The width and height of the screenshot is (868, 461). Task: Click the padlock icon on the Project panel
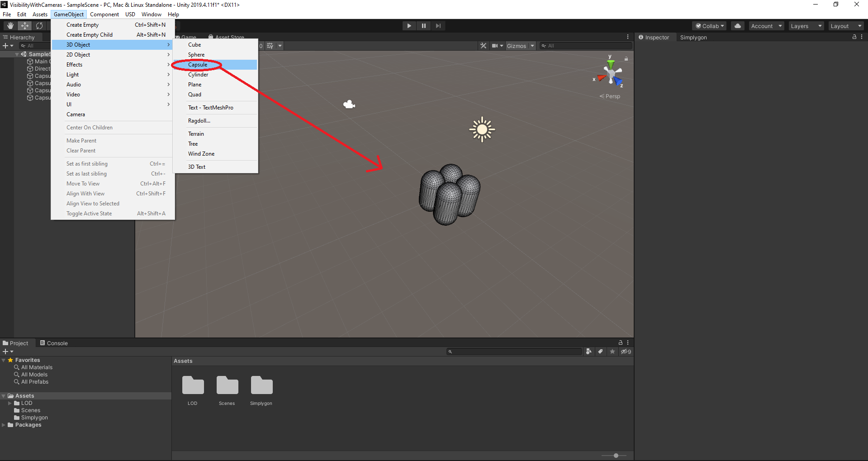click(x=620, y=342)
